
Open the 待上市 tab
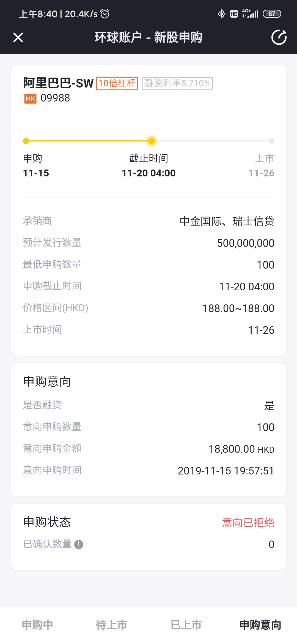click(112, 625)
